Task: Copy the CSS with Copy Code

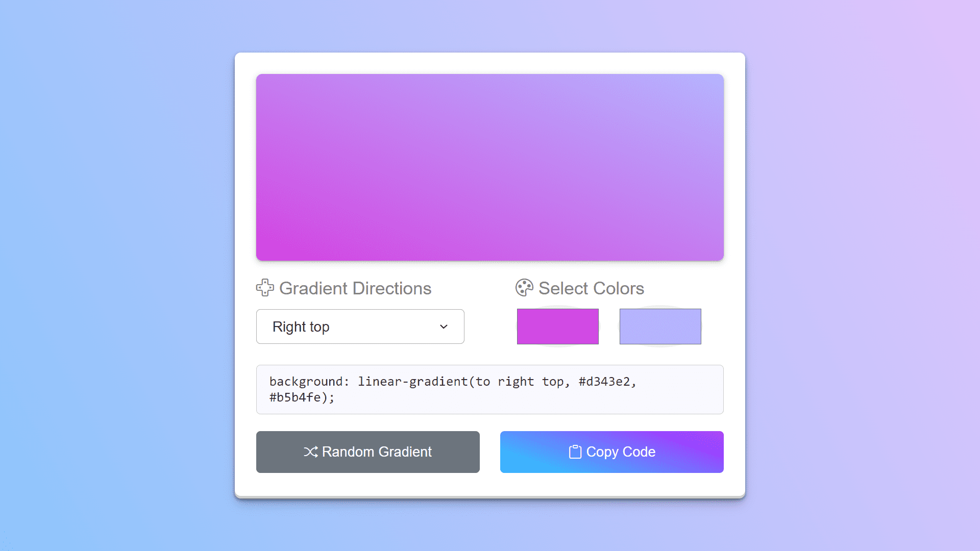Action: (611, 452)
